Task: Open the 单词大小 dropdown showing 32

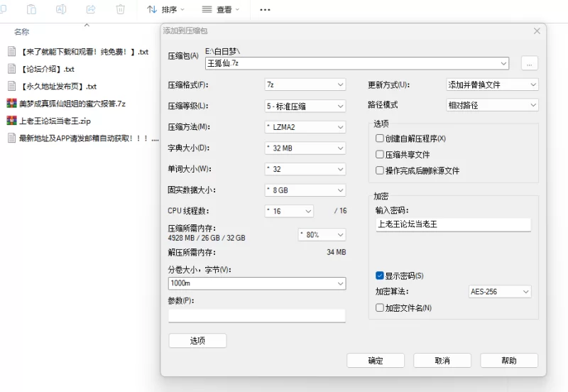Action: 305,169
